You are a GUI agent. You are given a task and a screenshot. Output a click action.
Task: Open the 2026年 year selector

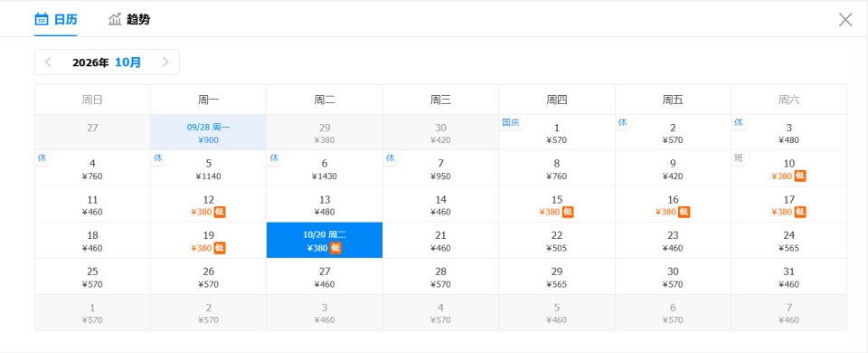[90, 62]
